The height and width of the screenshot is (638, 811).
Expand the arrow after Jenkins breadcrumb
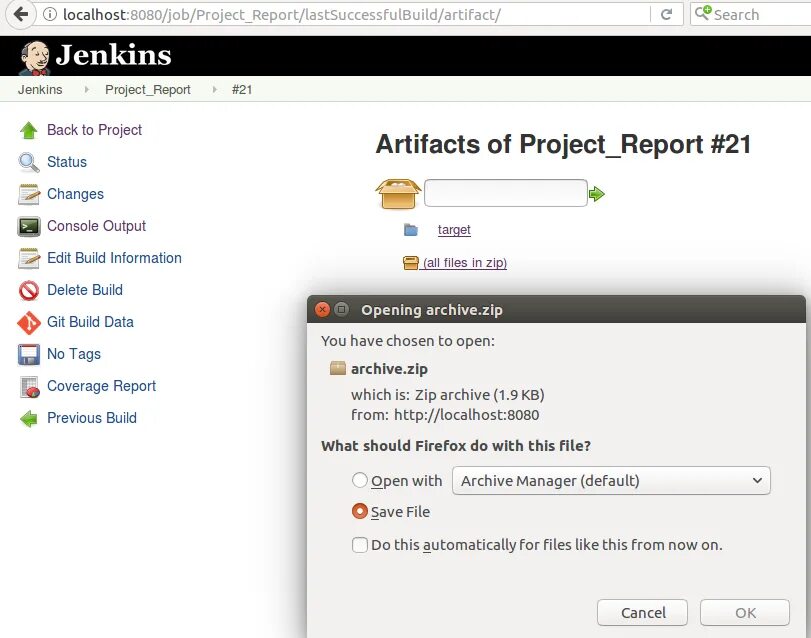click(86, 89)
